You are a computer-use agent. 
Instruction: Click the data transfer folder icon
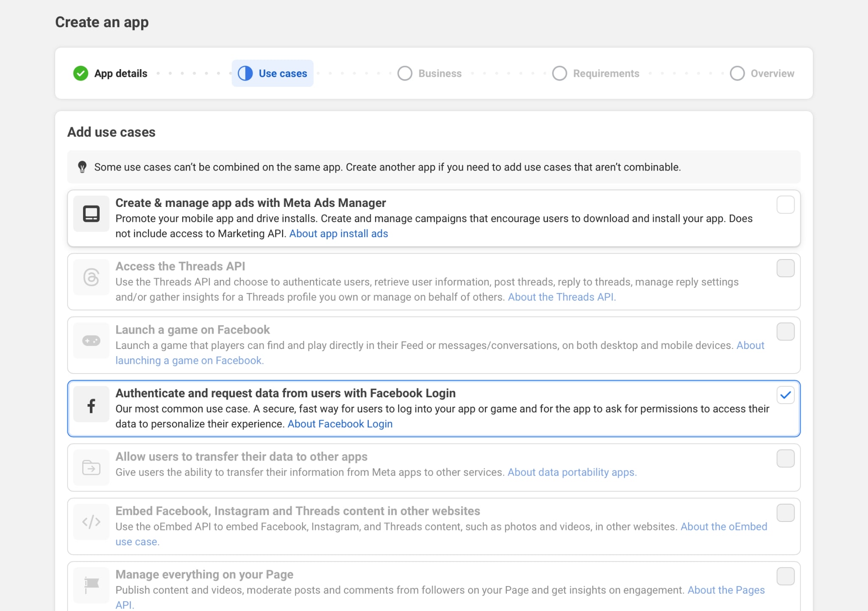tap(91, 468)
